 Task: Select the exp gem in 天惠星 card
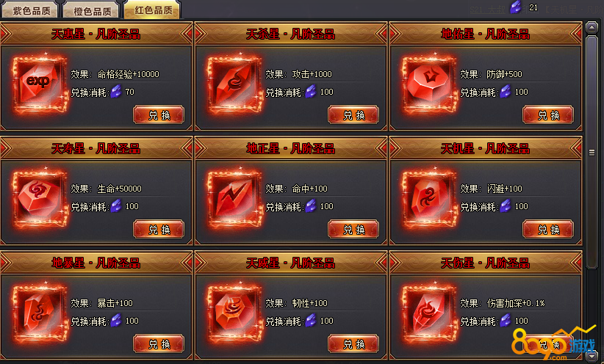click(39, 84)
